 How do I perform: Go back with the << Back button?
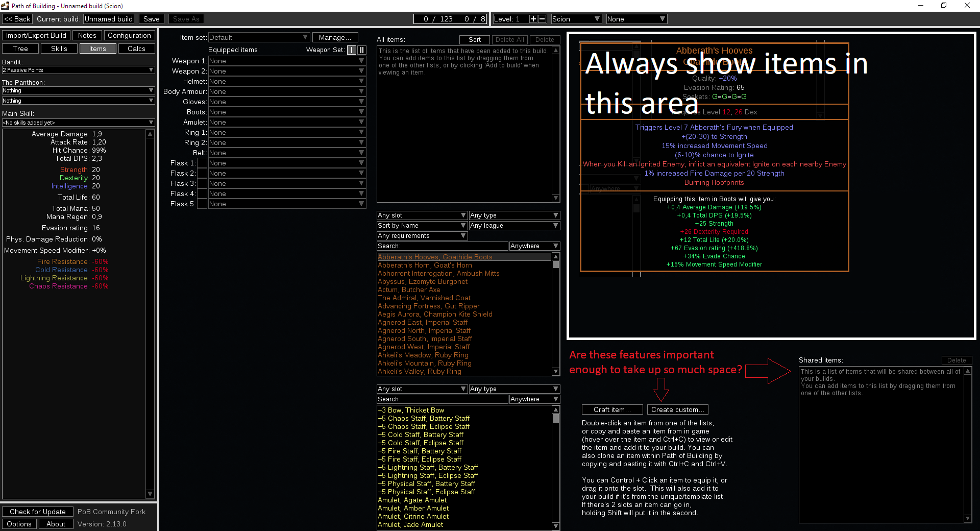tap(17, 19)
